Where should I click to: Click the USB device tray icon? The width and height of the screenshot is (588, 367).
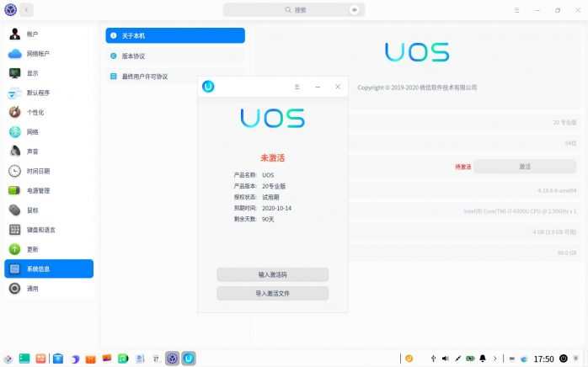[x=433, y=359]
